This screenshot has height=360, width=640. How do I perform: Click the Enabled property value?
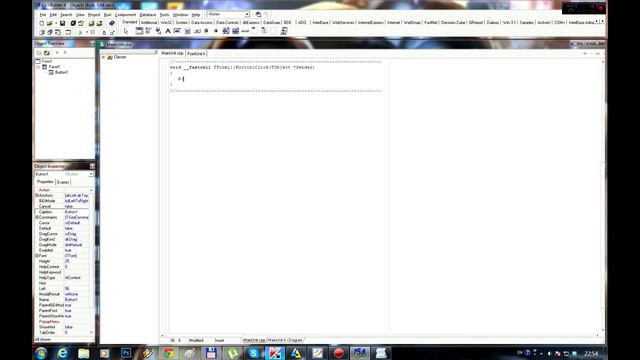click(76, 250)
